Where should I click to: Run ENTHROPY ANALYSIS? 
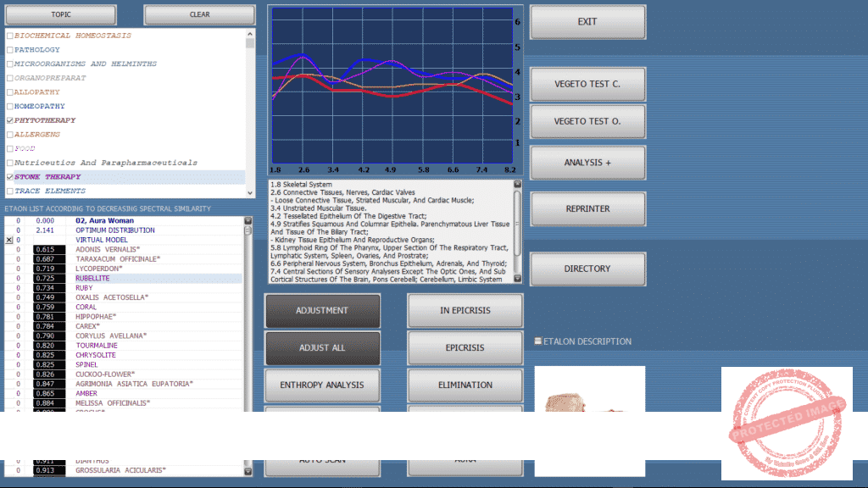(x=322, y=385)
